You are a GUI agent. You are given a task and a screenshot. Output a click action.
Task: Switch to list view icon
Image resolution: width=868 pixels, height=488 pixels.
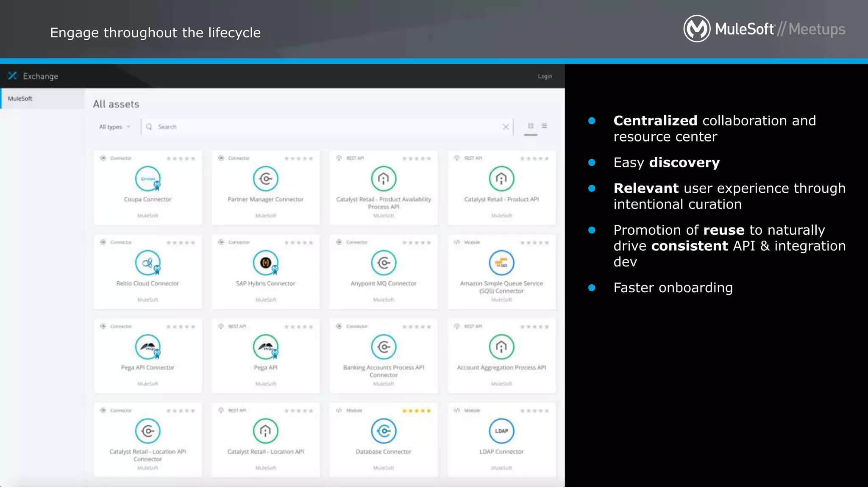click(544, 126)
